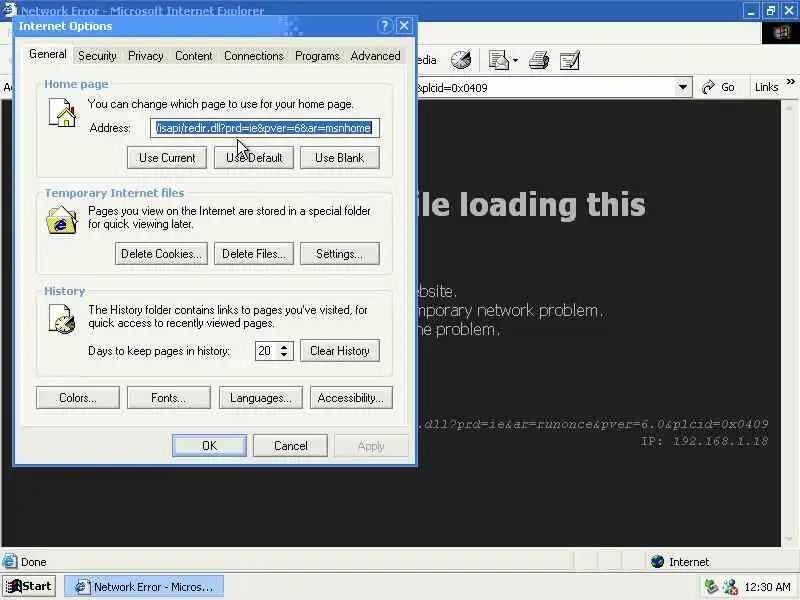Click the Internet zone status icon
The height and width of the screenshot is (600, 800).
click(658, 562)
